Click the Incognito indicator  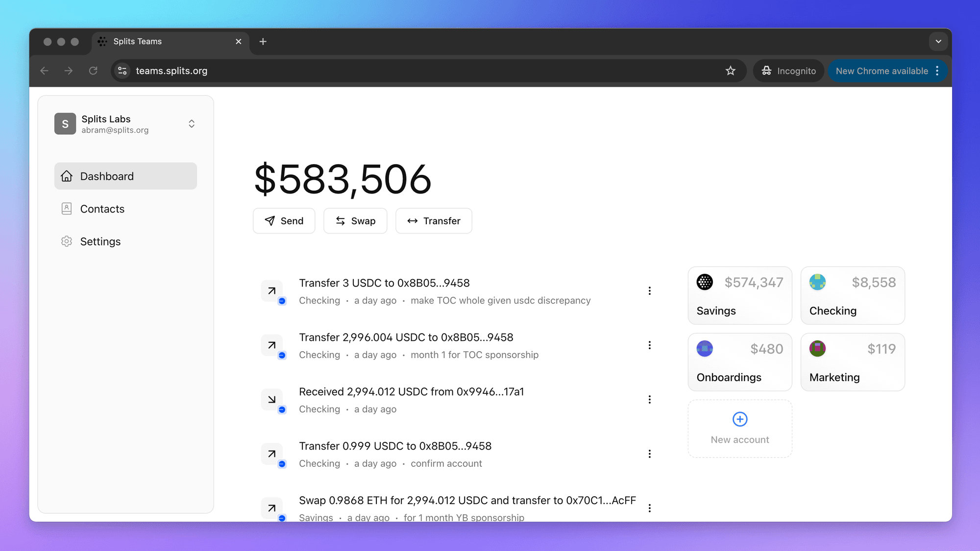point(788,71)
